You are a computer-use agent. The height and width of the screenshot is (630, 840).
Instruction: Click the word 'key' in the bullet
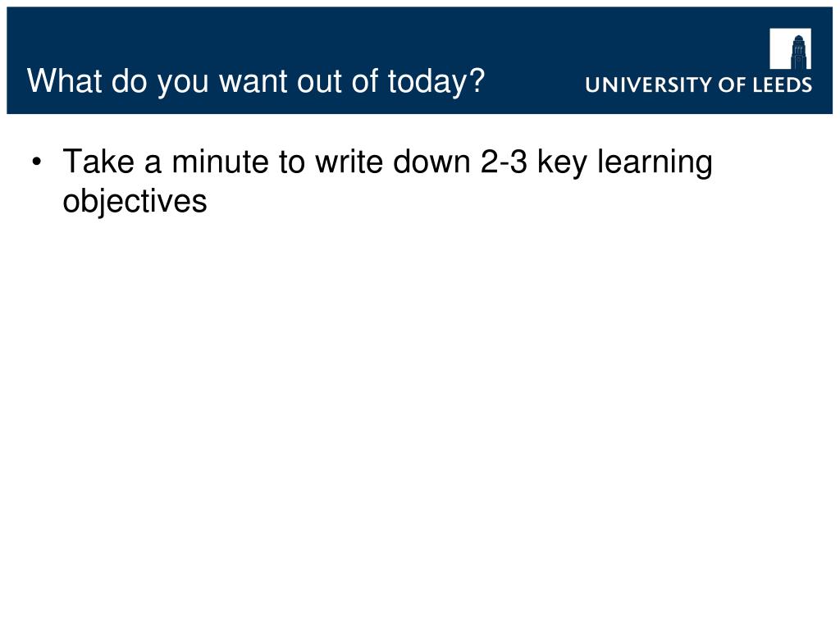point(562,163)
